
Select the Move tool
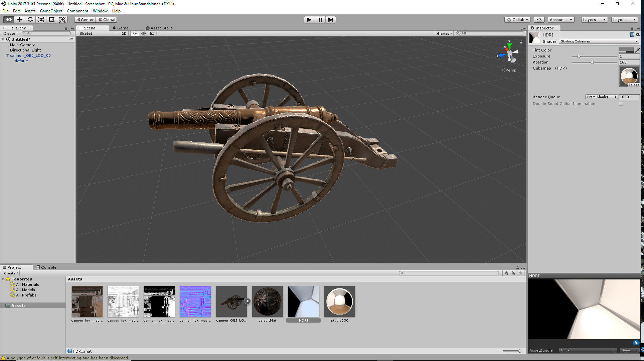pos(19,19)
